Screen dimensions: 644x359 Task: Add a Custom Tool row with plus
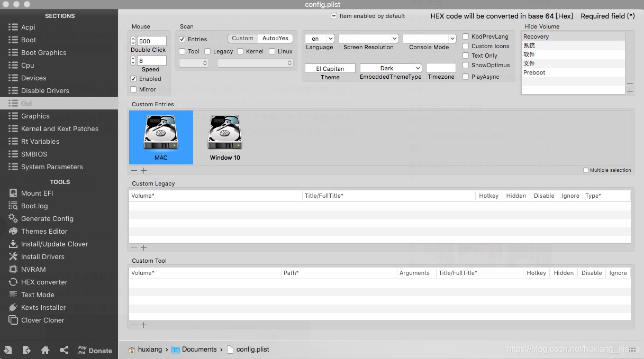[x=143, y=325]
